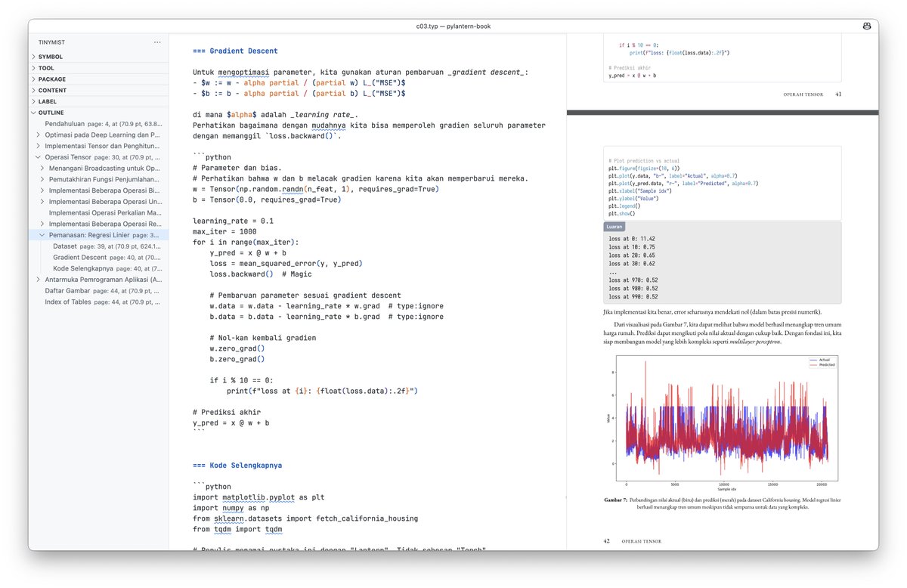Click page number 42 footer in preview
Viewport: 907px width, 588px height.
pyautogui.click(x=607, y=541)
